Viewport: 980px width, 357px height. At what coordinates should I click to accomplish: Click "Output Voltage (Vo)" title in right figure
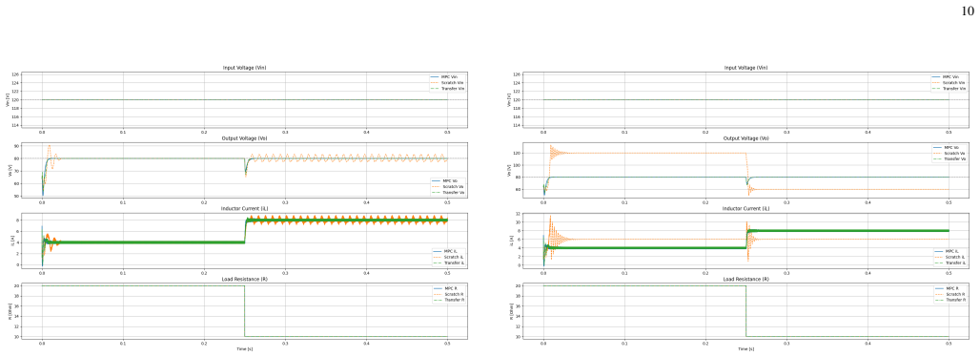[x=746, y=138]
